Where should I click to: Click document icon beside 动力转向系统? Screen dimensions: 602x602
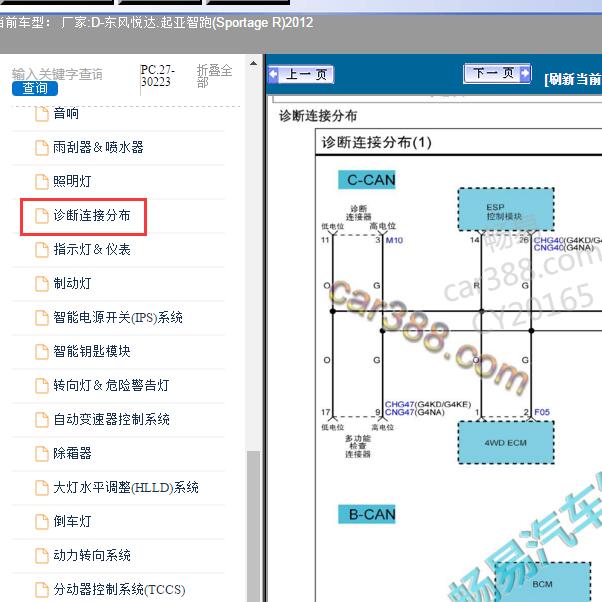pos(41,556)
